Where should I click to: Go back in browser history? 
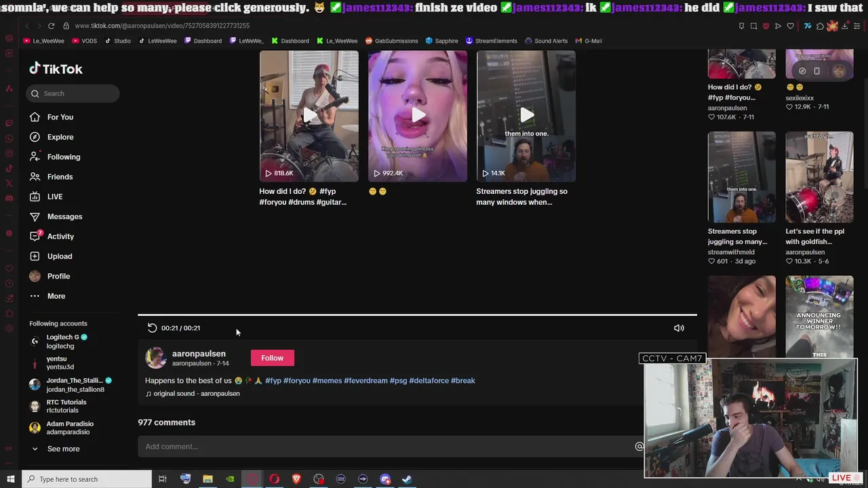click(x=27, y=26)
